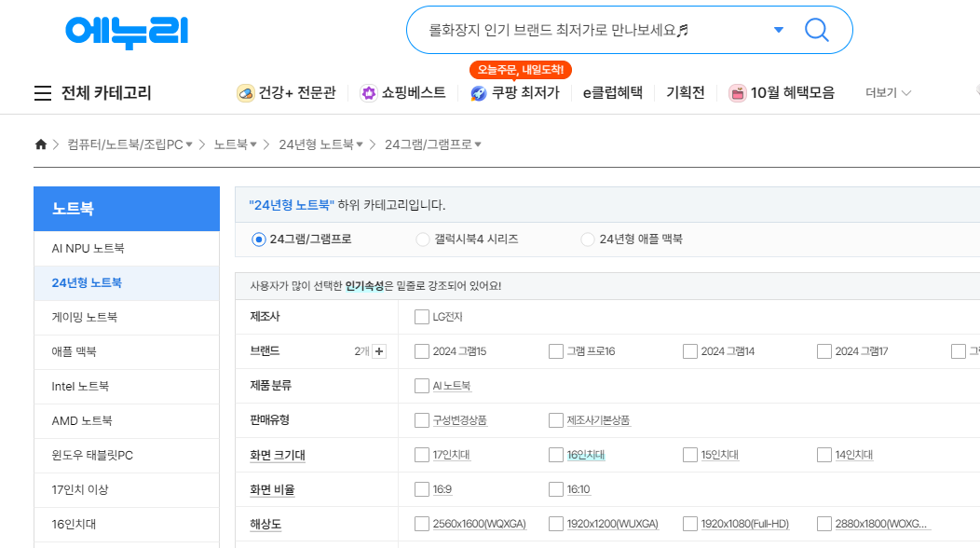Open the 전체 카테고리 hamburger menu icon
The height and width of the screenshot is (548, 980).
(x=43, y=93)
